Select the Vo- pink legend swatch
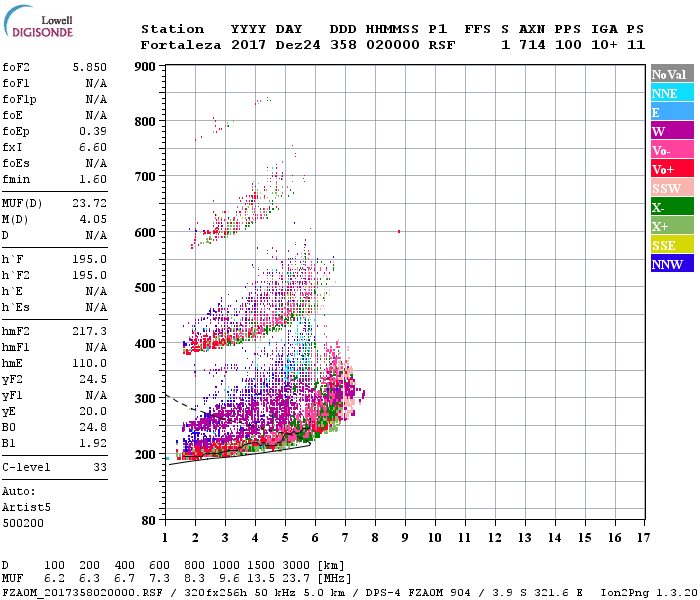The width and height of the screenshot is (700, 600). point(672,150)
